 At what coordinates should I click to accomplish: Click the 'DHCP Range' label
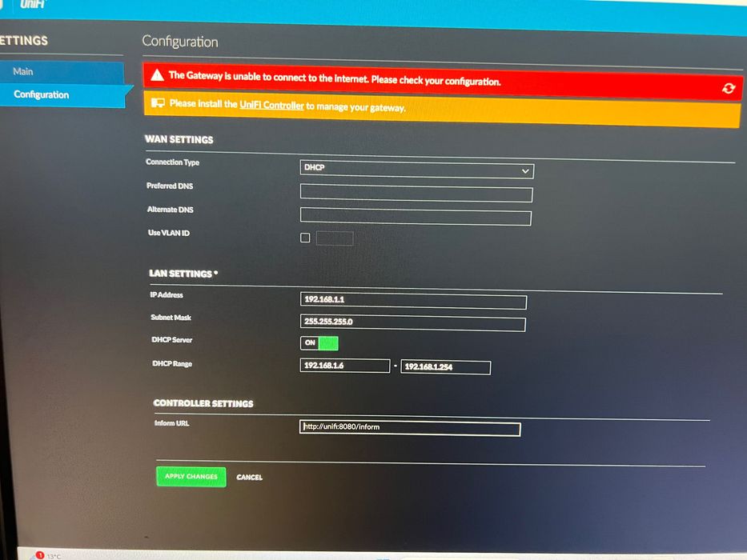(x=172, y=363)
